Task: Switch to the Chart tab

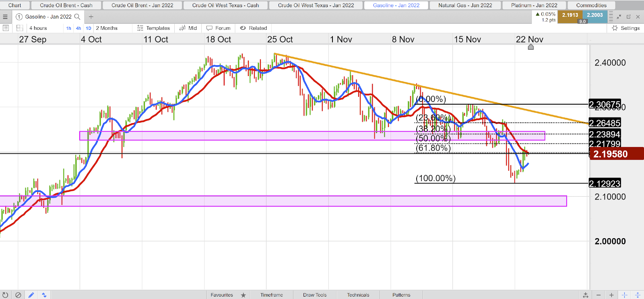Action: pyautogui.click(x=15, y=5)
